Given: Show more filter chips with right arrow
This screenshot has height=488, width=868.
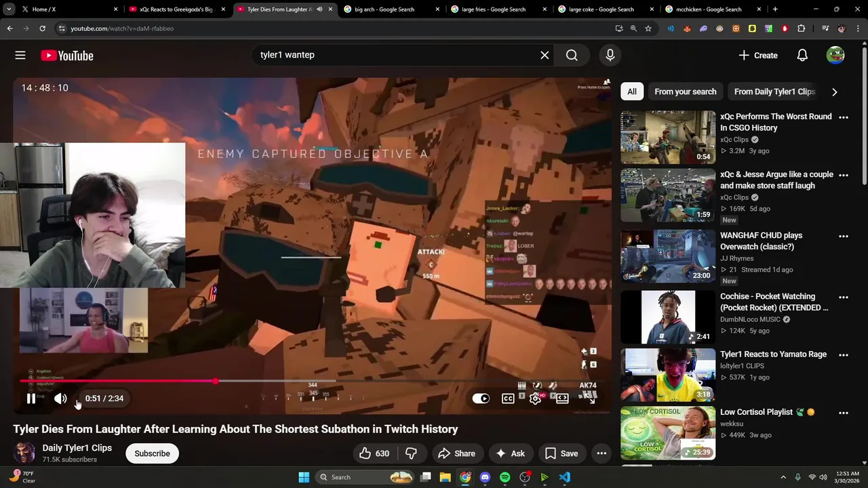Looking at the screenshot, I should tap(835, 91).
